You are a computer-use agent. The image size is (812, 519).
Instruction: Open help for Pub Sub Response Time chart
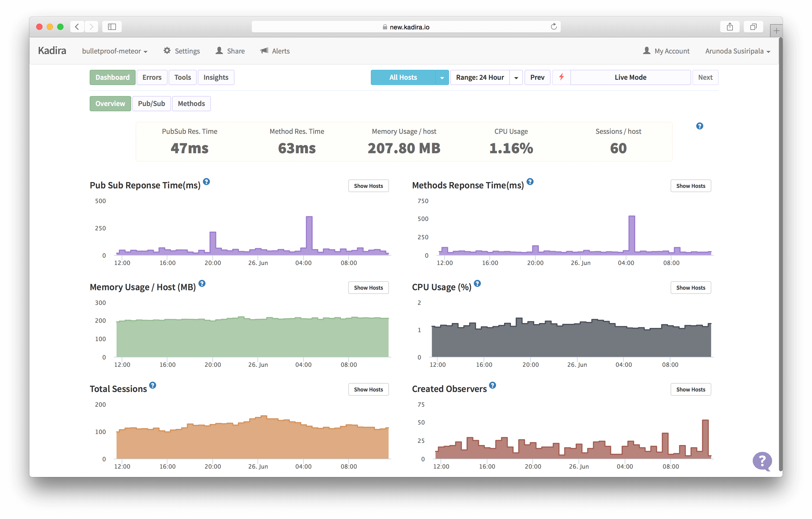tap(206, 182)
